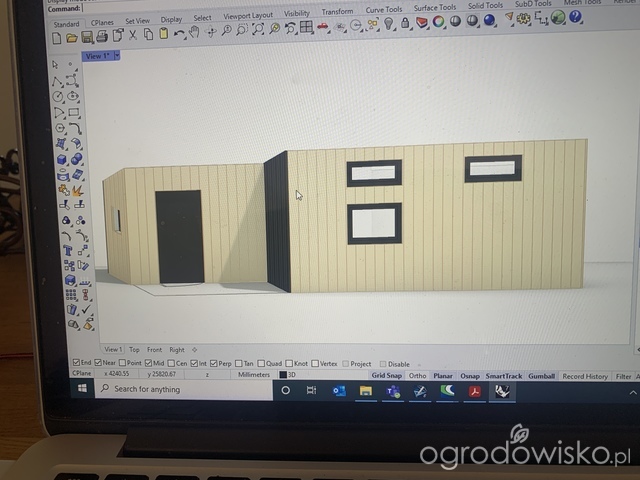Open the Viewport Layout toolbar tab

[x=248, y=16]
